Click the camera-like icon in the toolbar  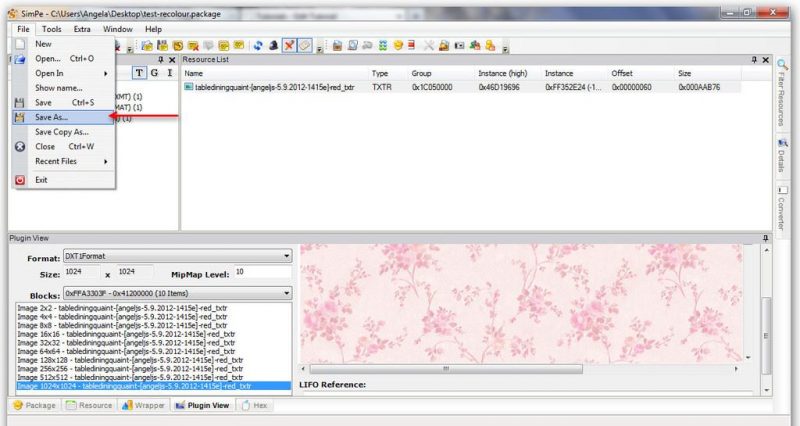pos(459,46)
